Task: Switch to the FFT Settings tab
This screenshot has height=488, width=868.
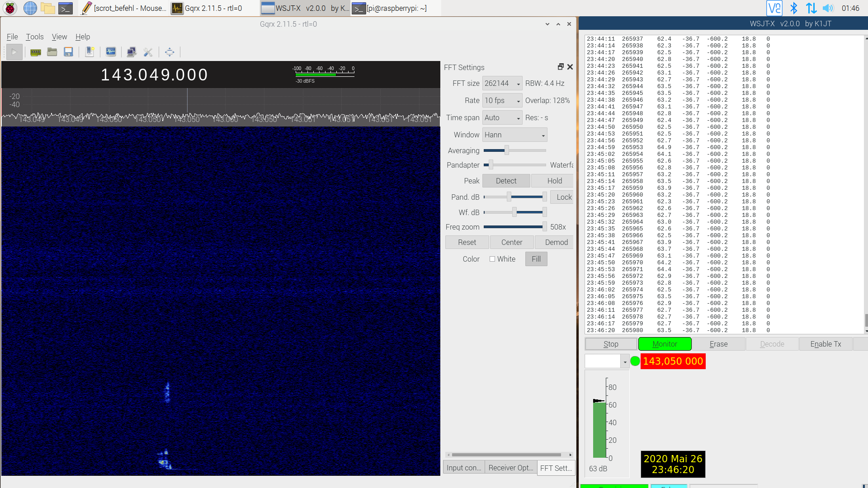Action: pyautogui.click(x=556, y=468)
